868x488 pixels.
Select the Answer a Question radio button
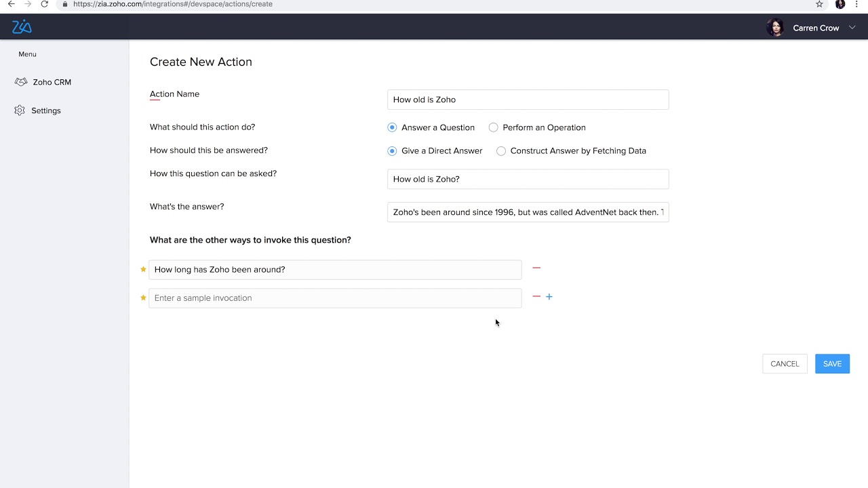392,127
